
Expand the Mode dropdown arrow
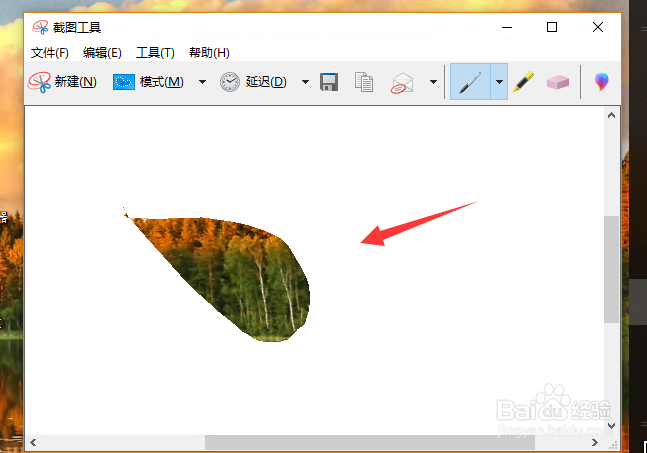point(202,82)
